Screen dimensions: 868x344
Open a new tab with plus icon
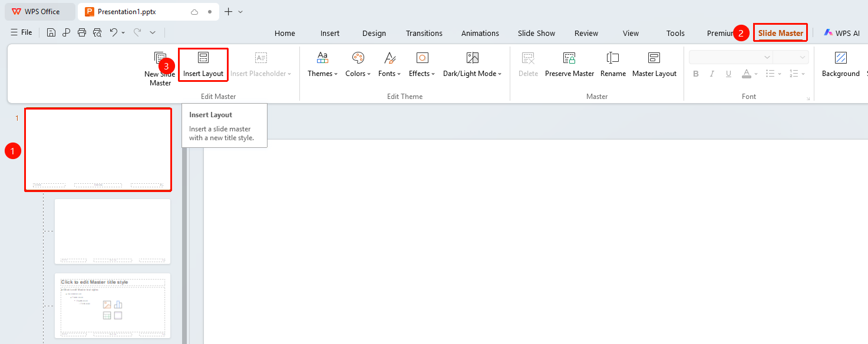229,12
